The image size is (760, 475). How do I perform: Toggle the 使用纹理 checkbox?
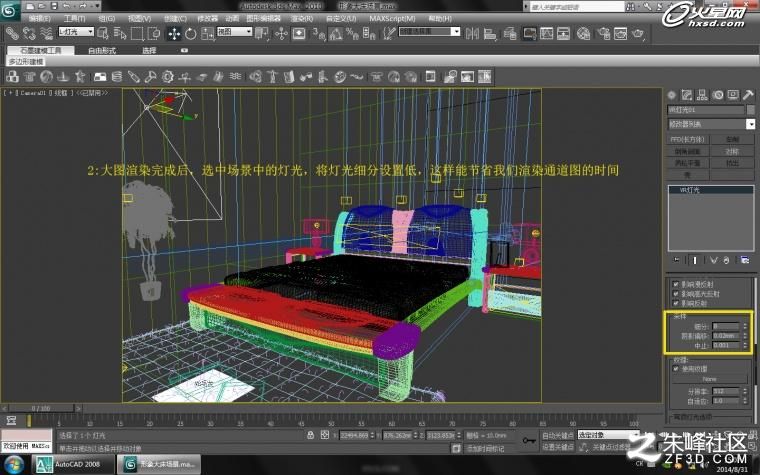pos(676,369)
